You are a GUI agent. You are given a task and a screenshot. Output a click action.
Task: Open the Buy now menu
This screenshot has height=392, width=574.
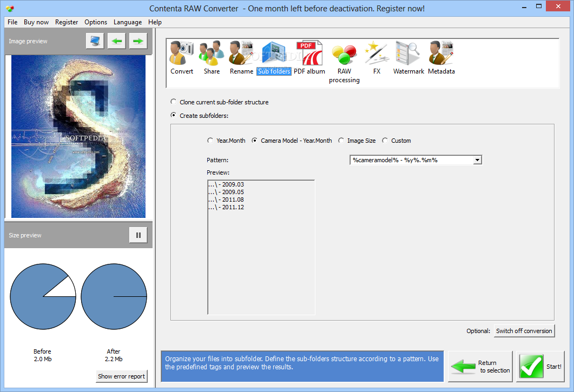tap(36, 22)
